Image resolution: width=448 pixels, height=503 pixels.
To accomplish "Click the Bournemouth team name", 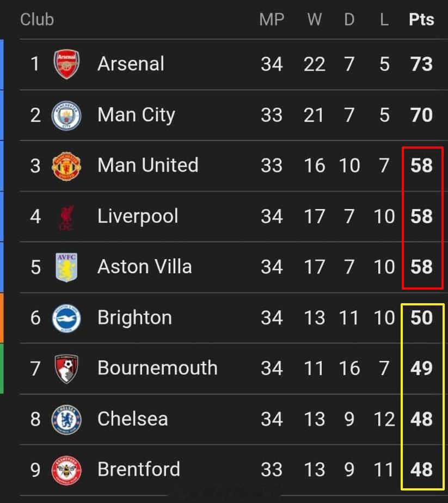I will click(x=157, y=369).
